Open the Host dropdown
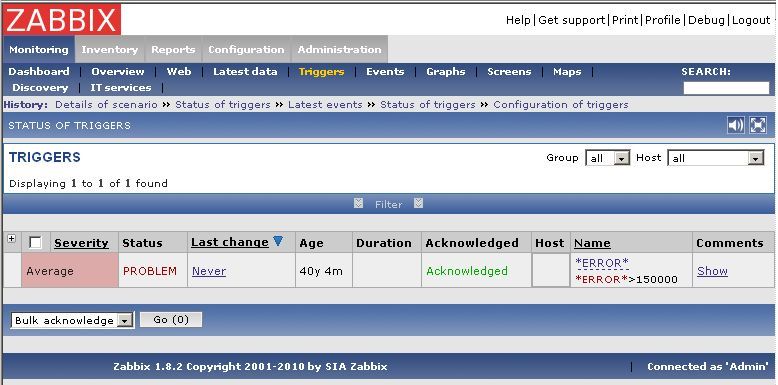The image size is (778, 385). (x=715, y=158)
